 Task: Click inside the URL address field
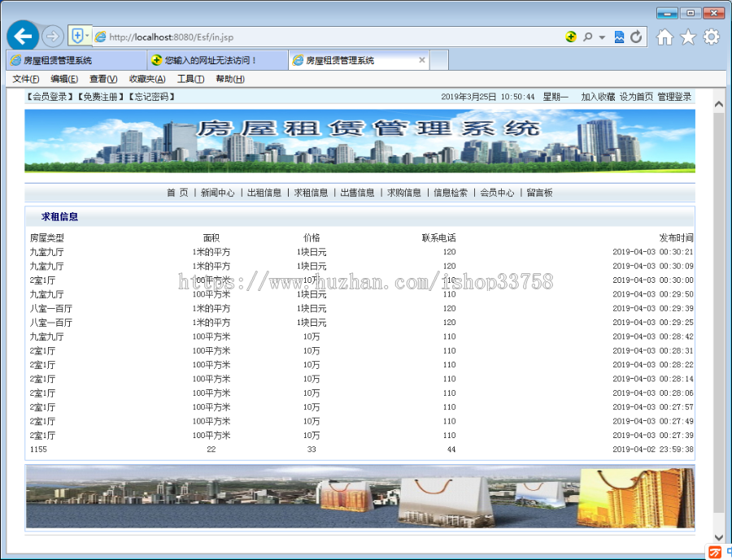(244, 37)
